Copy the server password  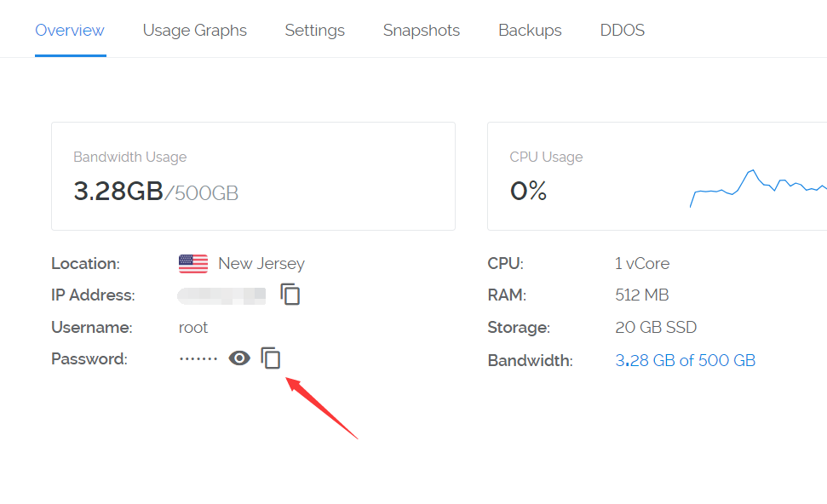(271, 358)
